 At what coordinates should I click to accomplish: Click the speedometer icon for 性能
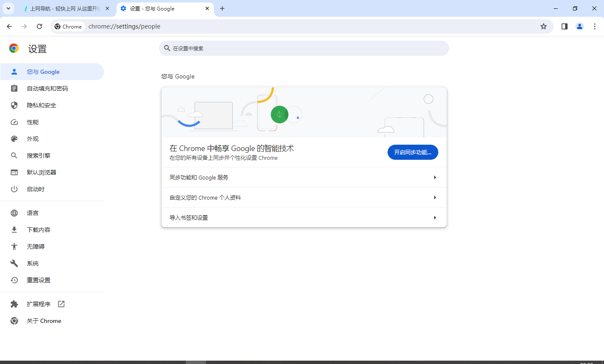pos(14,122)
